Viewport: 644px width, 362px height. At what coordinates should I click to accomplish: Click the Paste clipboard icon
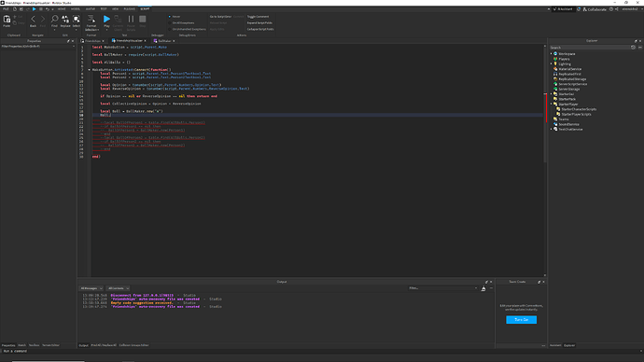pyautogui.click(x=7, y=20)
